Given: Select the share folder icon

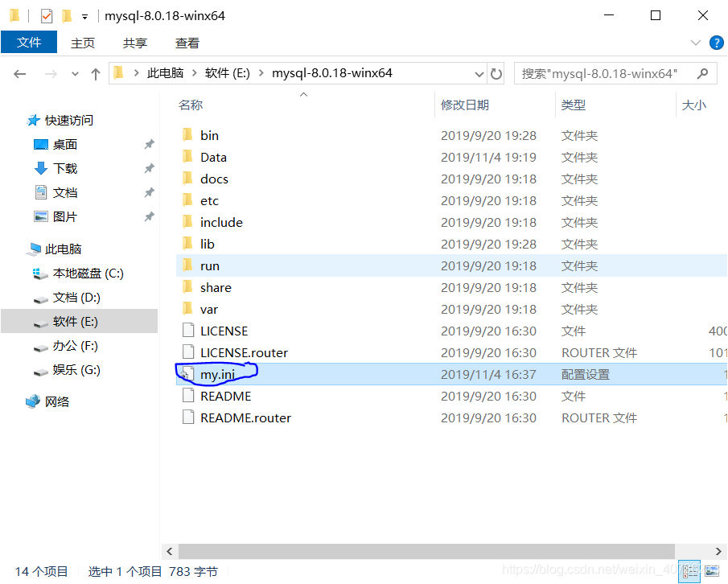Looking at the screenshot, I should 187,287.
